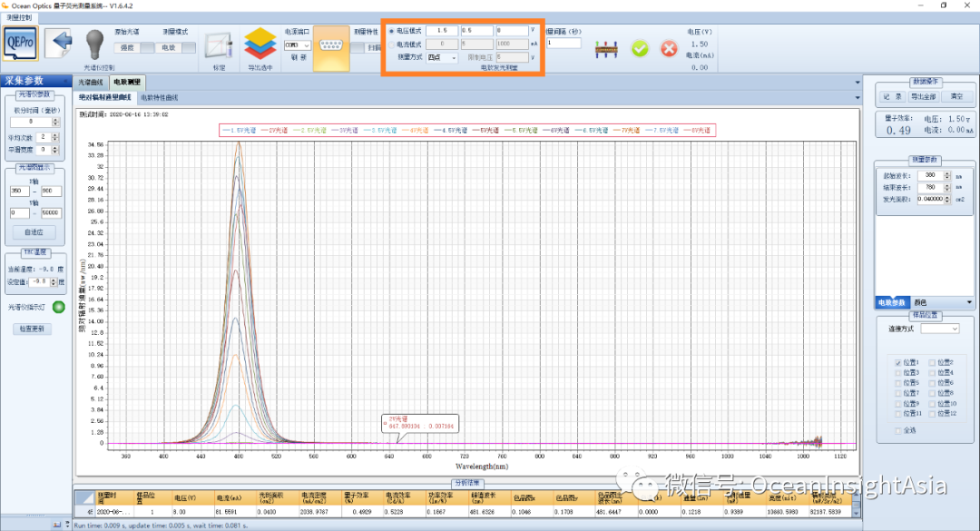Open the connection method dropdown
This screenshot has height=531, width=980.
pos(940,329)
